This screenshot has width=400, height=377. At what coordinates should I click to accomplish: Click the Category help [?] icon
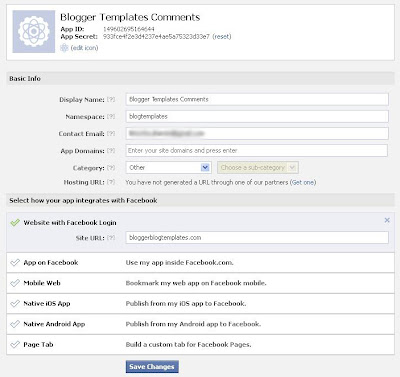111,168
